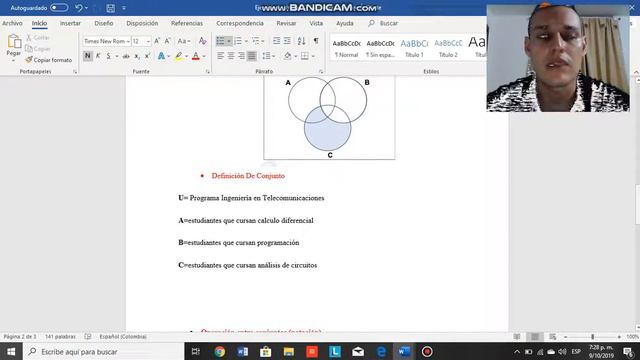Screen dimensions: 640x360
Task: Expand highlight color dropdown arrow
Action: [x=187, y=56]
